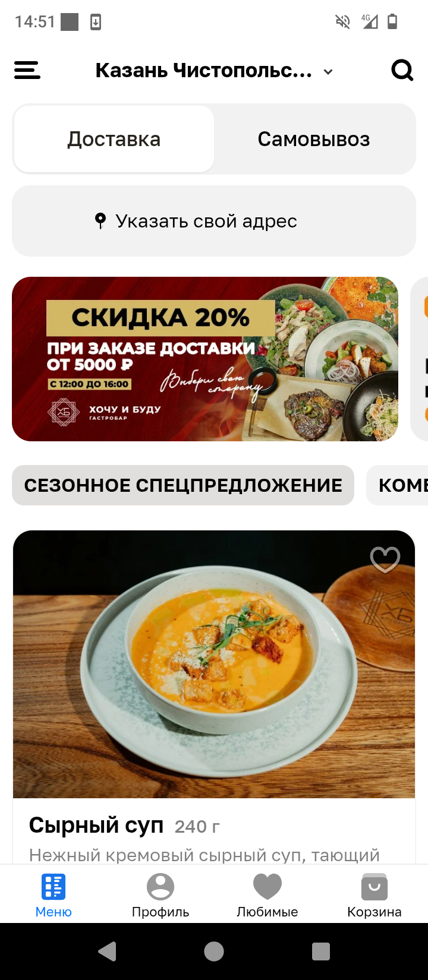Image resolution: width=428 pixels, height=980 pixels.
Task: Open the Любимые heart tab
Action: pos(267,896)
